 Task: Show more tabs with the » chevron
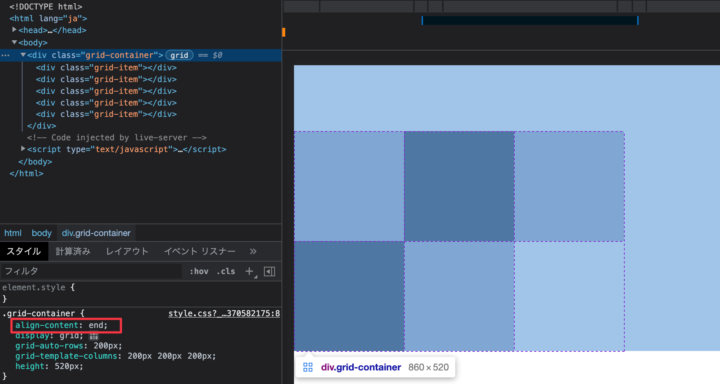coord(253,251)
